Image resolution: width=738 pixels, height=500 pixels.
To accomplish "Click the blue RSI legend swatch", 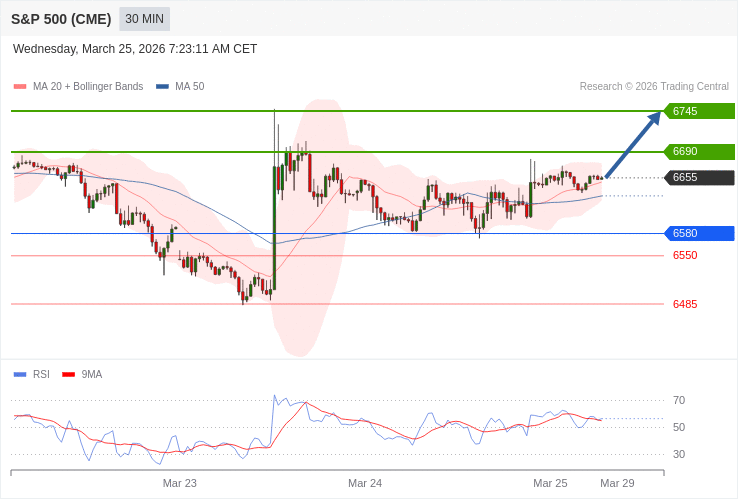I will 20,375.
